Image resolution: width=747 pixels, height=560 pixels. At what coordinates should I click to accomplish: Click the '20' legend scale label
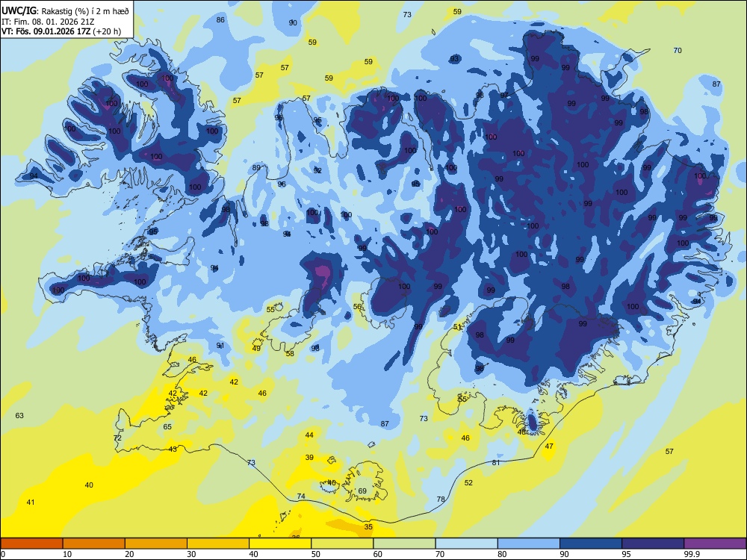click(129, 554)
